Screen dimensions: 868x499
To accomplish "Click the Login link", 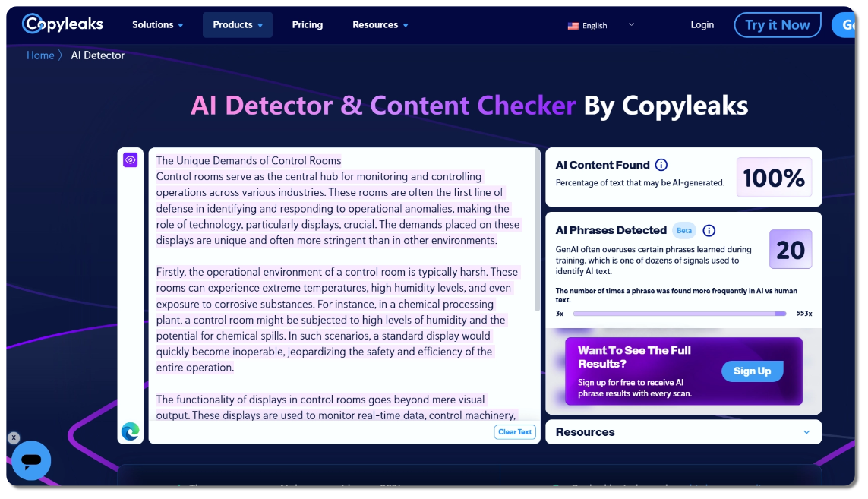I will click(702, 24).
